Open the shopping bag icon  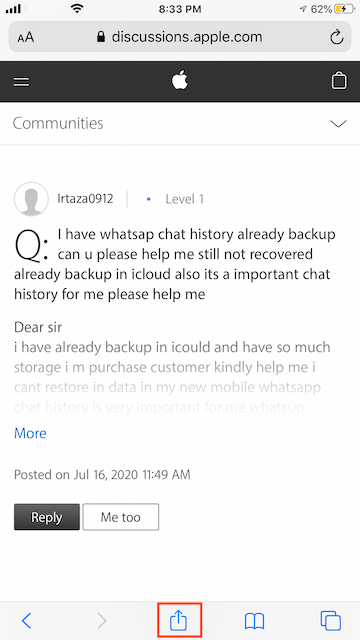pos(339,81)
